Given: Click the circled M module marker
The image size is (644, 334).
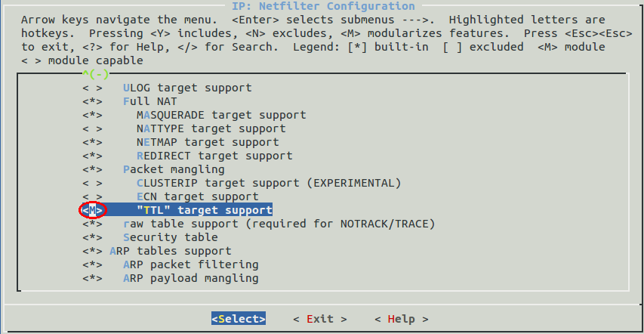Looking at the screenshot, I should 92,210.
